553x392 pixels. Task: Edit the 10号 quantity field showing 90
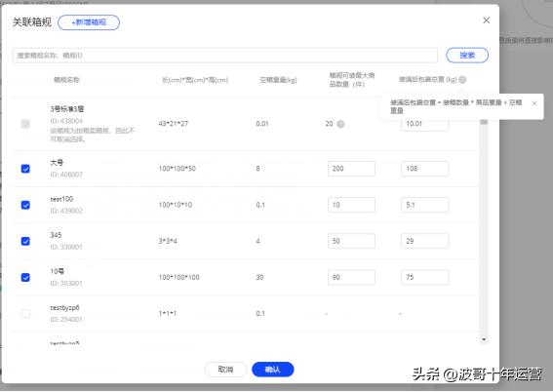click(351, 278)
